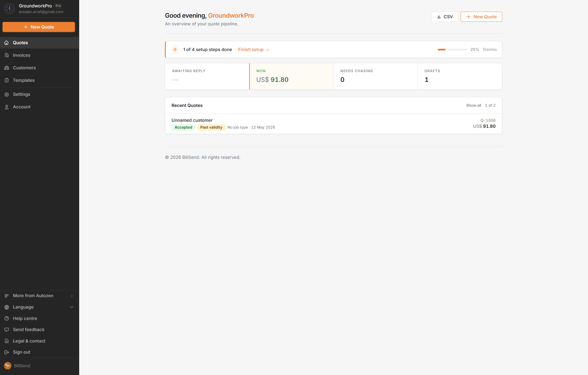Click the Quotes home icon
This screenshot has height=375, width=588.
click(7, 43)
